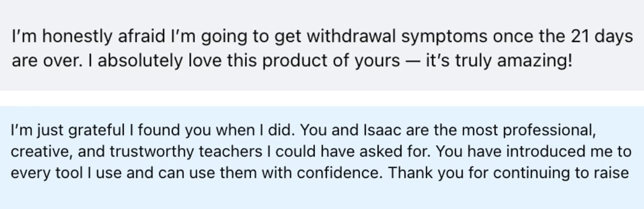This screenshot has height=209, width=644.
Task: Click the word "teachers" in blue message
Action: pos(230,152)
